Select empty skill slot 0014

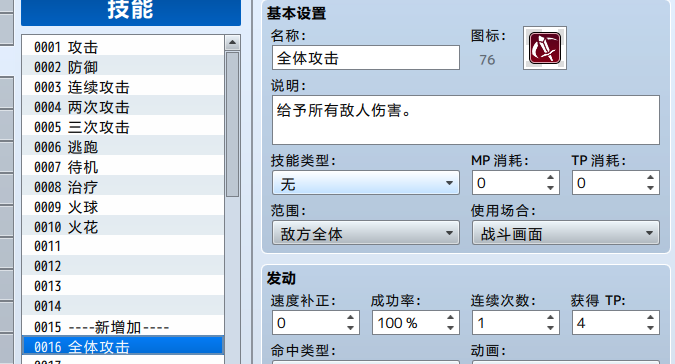[123, 305]
